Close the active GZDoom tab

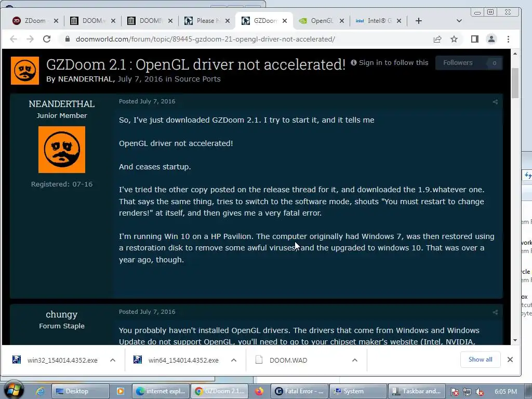285,21
